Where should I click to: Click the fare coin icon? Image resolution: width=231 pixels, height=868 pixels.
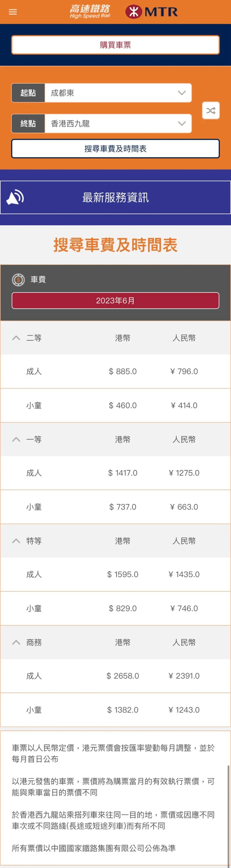[18, 280]
